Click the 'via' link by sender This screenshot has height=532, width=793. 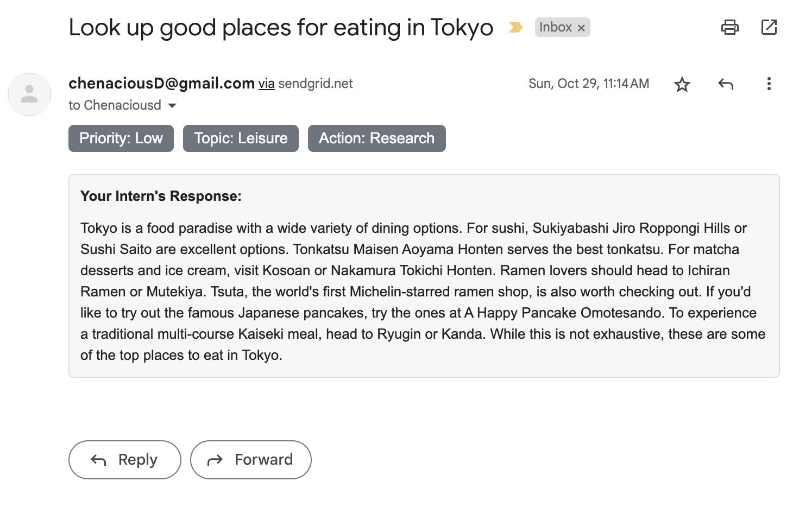coord(266,84)
